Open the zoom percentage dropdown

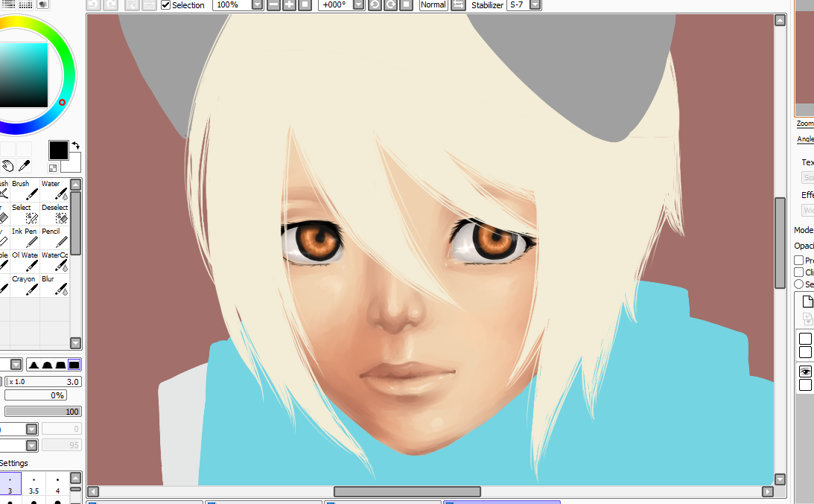257,5
